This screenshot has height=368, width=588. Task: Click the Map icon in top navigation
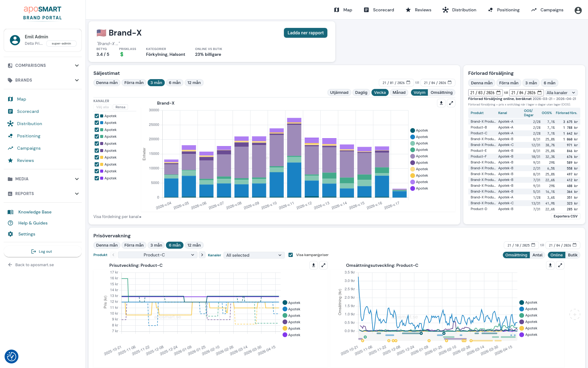coord(337,10)
